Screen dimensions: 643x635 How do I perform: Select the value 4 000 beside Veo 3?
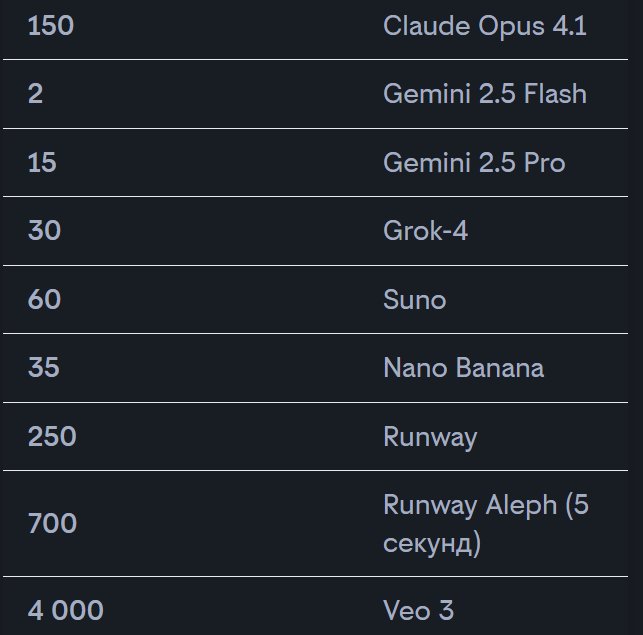tap(65, 609)
